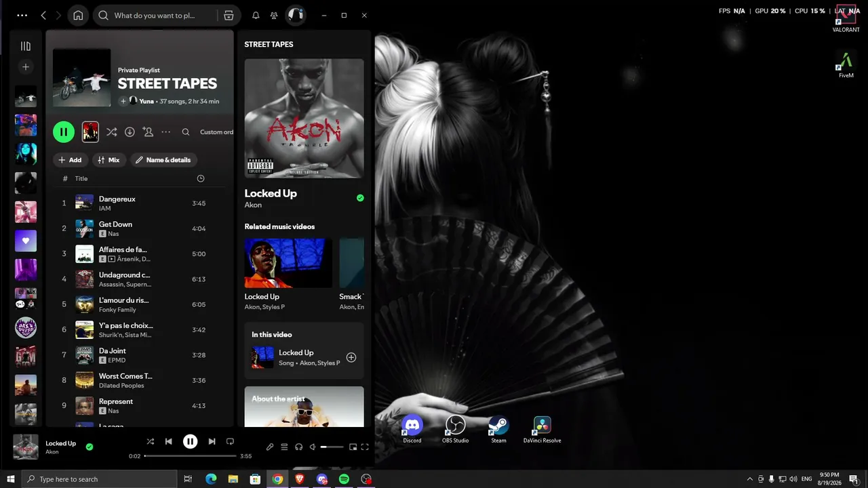Image resolution: width=868 pixels, height=488 pixels.
Task: Download the STREET TAPES playlist
Action: coord(130,132)
